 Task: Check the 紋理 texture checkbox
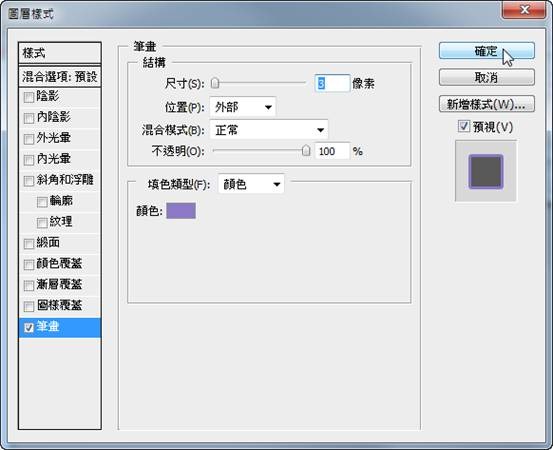pyautogui.click(x=42, y=223)
